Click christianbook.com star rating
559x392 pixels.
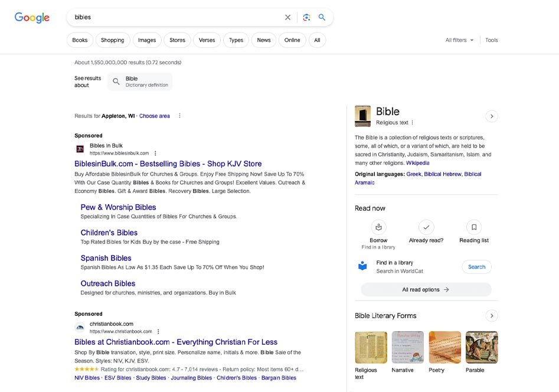87,369
